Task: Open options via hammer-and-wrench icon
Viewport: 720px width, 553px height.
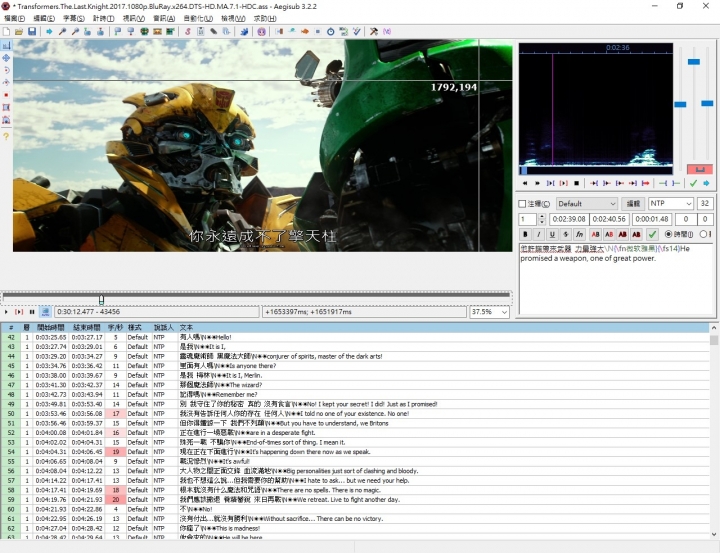Action: [374, 32]
